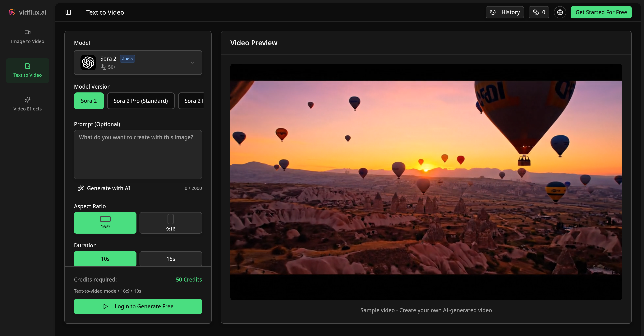
Task: Click the Audio badge on Sora 2
Action: [x=127, y=58]
